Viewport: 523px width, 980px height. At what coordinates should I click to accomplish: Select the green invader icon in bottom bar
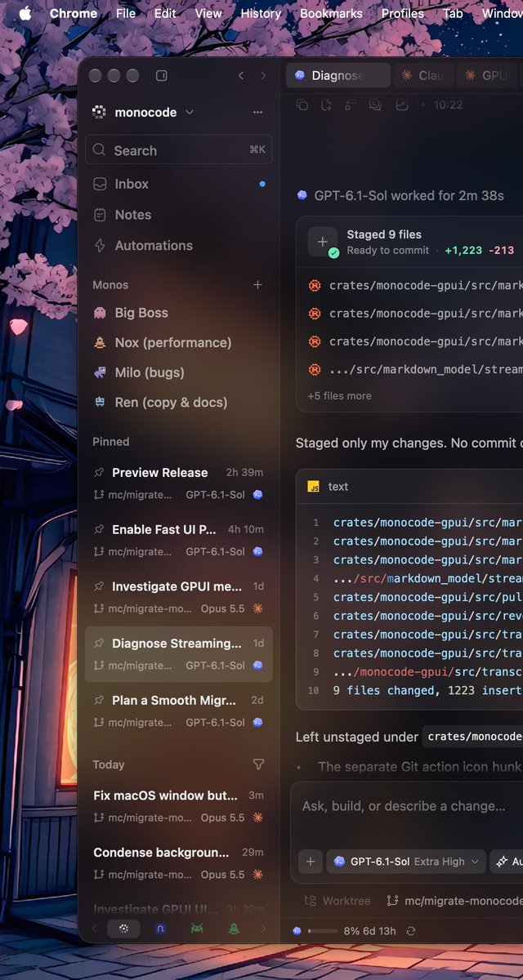197,929
